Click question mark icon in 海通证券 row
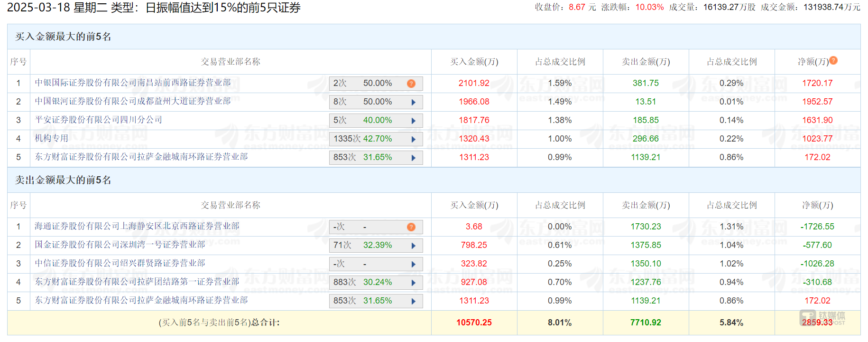 (411, 227)
